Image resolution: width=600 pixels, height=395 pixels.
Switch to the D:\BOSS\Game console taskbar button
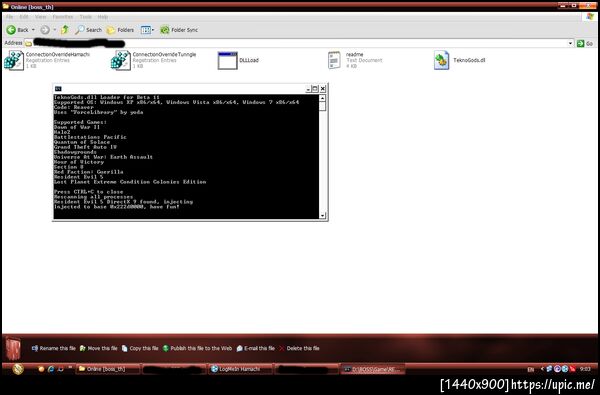(x=373, y=369)
